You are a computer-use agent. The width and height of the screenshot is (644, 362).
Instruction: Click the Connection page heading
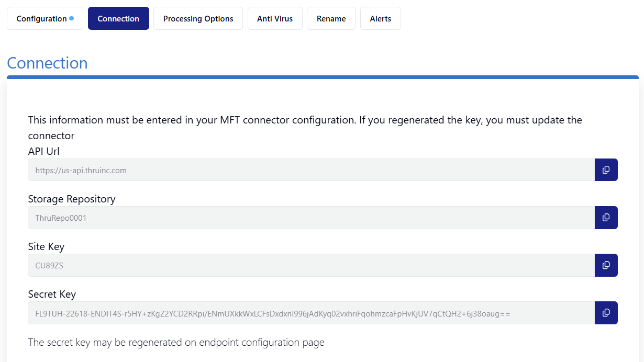pyautogui.click(x=47, y=63)
